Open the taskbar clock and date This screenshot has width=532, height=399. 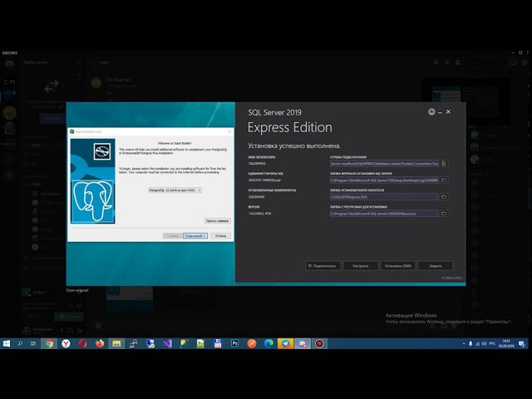[506, 343]
